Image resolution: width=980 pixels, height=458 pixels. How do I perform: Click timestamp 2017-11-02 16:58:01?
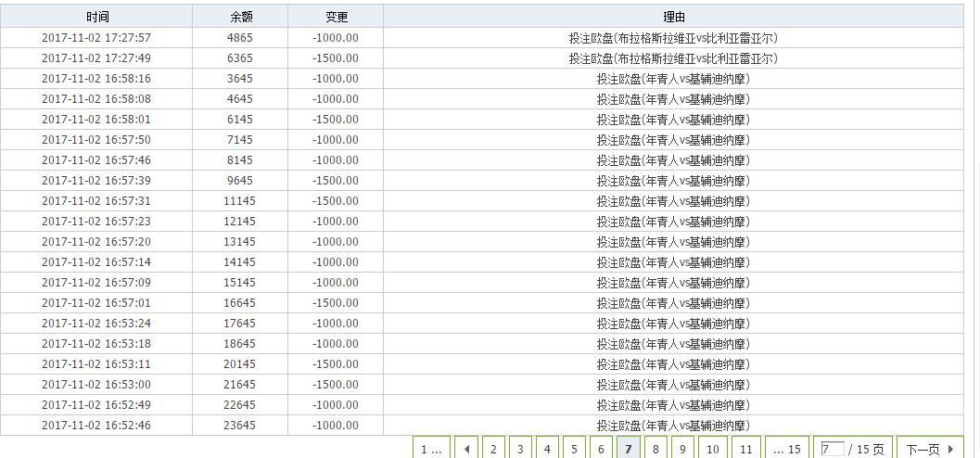coord(96,120)
